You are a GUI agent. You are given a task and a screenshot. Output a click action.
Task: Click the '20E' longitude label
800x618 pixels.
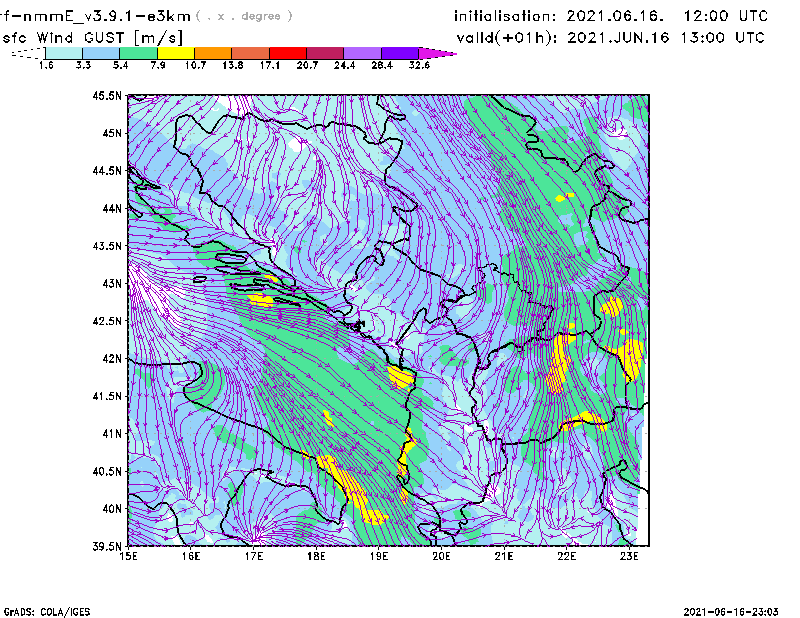pos(441,556)
